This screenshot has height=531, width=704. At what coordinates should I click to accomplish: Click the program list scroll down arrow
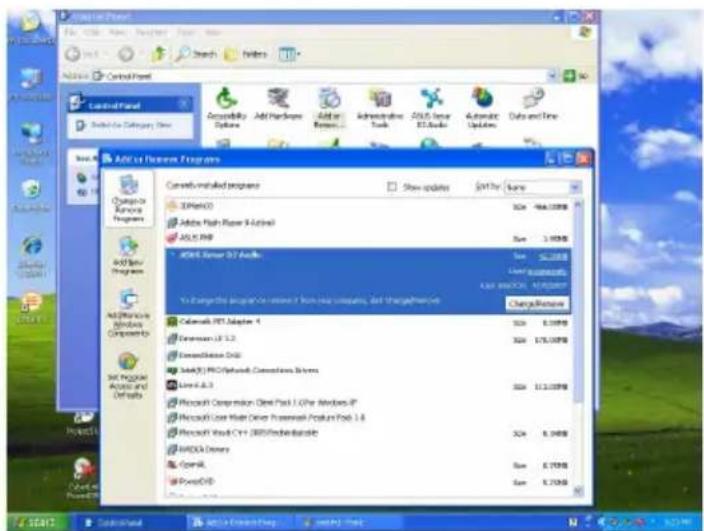click(578, 491)
